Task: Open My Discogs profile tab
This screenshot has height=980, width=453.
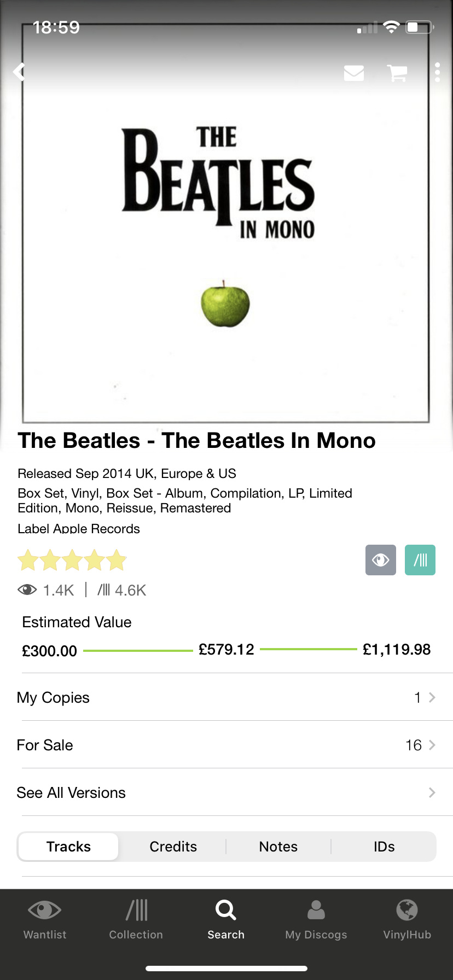Action: [316, 920]
